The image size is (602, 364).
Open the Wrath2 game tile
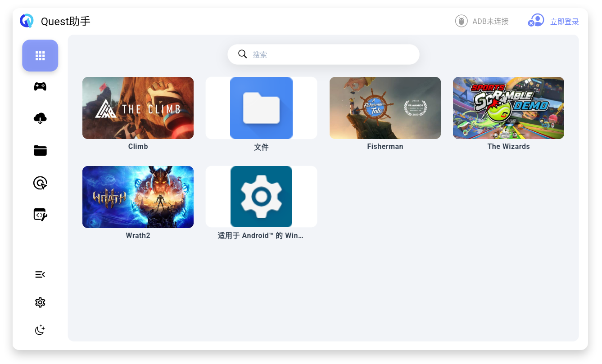point(138,197)
